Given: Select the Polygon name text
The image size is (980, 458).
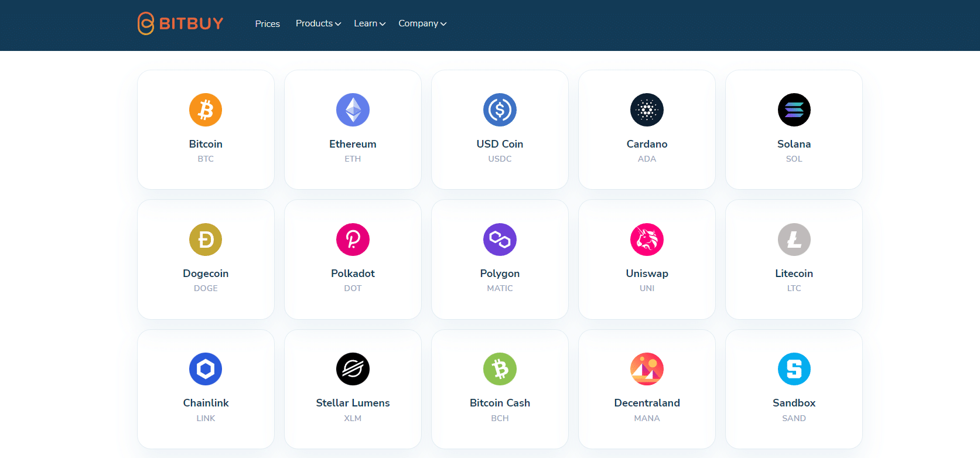Looking at the screenshot, I should pyautogui.click(x=500, y=274).
